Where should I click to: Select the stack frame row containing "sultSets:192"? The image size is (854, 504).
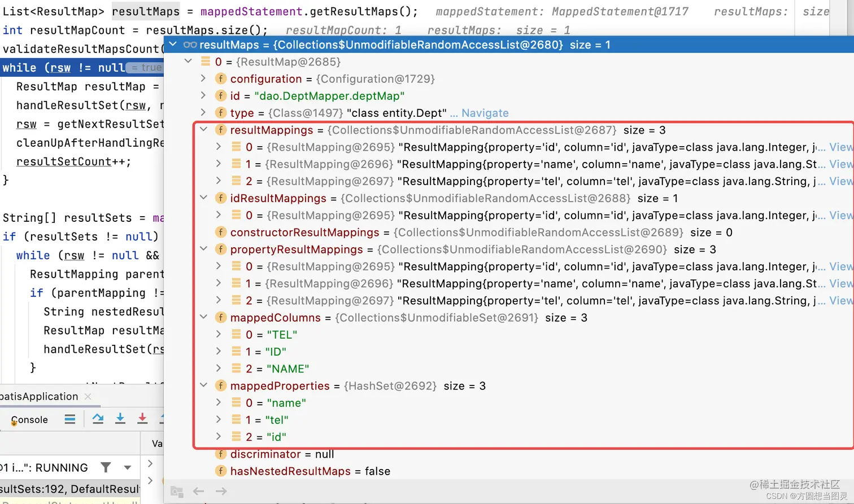click(70, 489)
